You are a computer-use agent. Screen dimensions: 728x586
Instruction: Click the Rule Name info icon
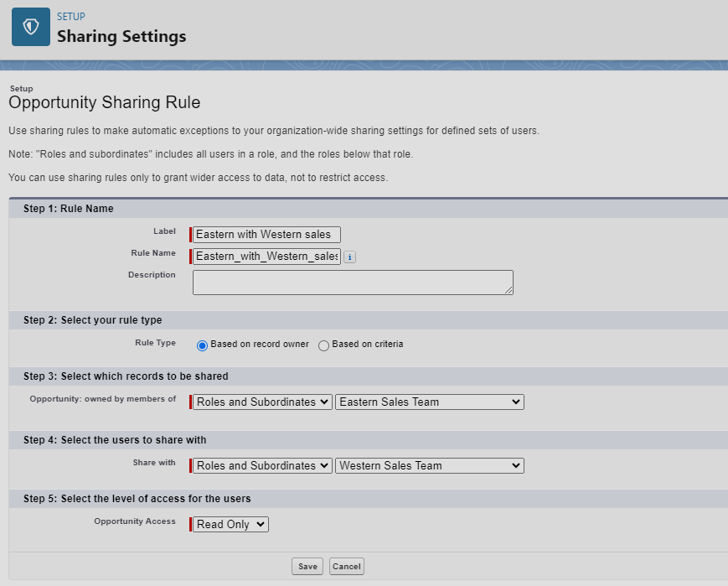(349, 257)
